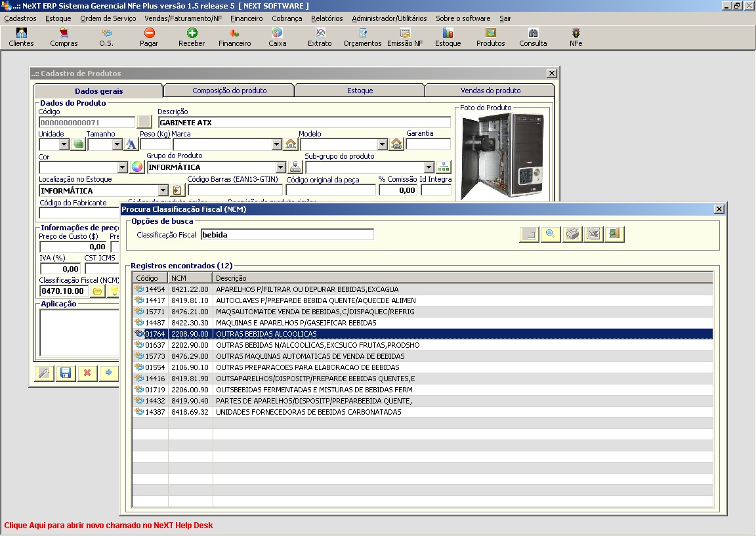Click the magnifying glass search icon in NCM dialog
This screenshot has height=536, width=756.
coord(551,234)
